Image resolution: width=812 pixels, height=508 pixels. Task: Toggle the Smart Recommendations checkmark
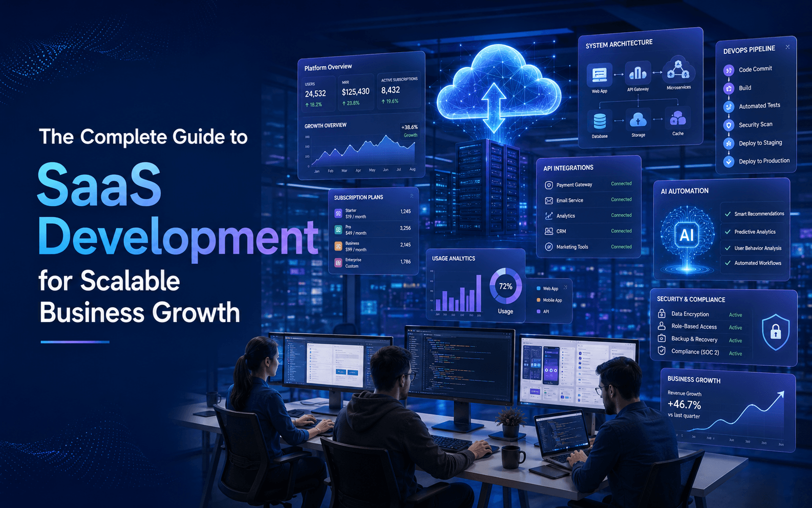point(728,214)
